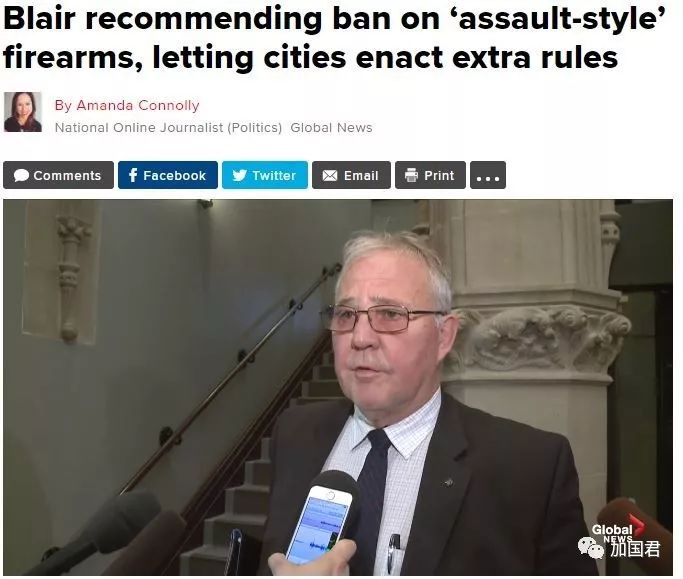Click the author profile photo
This screenshot has height=579, width=683.
pyautogui.click(x=23, y=112)
